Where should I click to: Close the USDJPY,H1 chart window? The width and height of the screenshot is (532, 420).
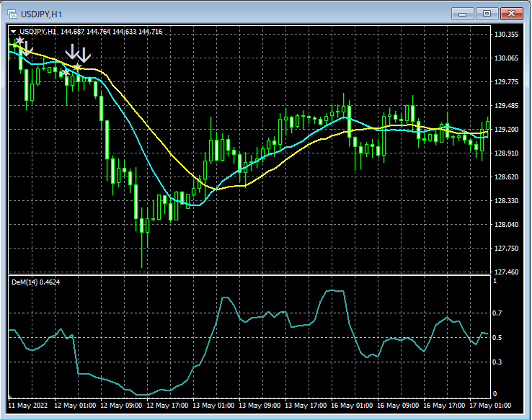(511, 14)
